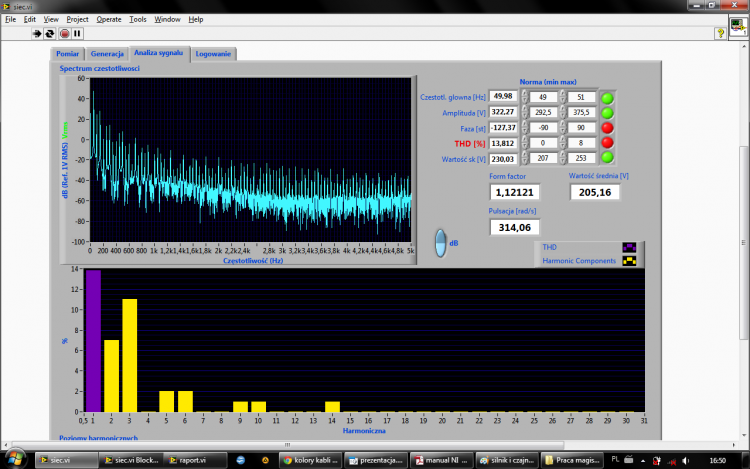This screenshot has width=750, height=469.
Task: Click the green LED for Czestotl. glowna
Action: pos(607,98)
